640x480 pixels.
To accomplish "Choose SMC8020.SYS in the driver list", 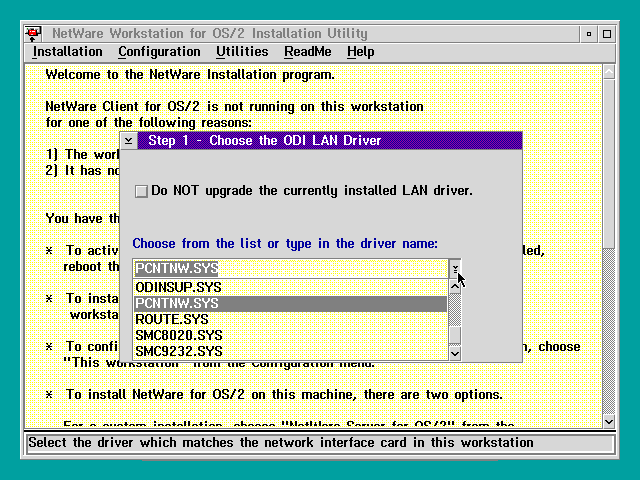I will 178,335.
